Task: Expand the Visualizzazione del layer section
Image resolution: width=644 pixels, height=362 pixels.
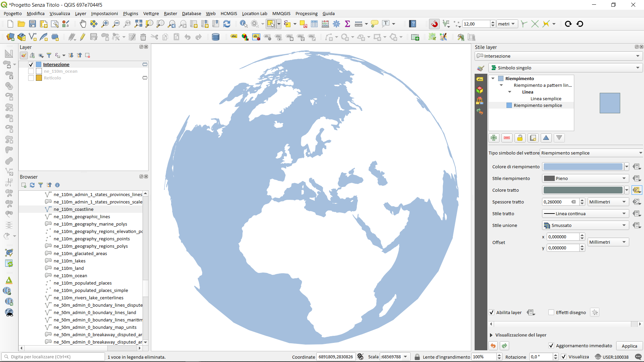Action: (x=491, y=335)
